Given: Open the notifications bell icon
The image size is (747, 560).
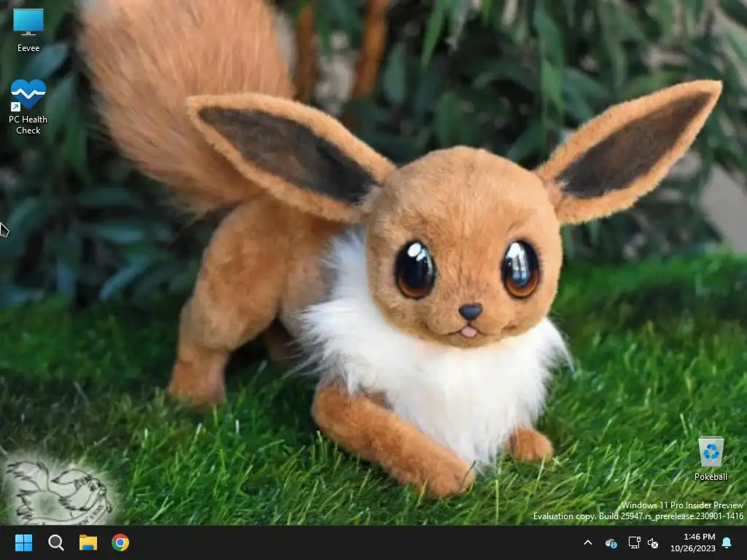Looking at the screenshot, I should pyautogui.click(x=727, y=542).
